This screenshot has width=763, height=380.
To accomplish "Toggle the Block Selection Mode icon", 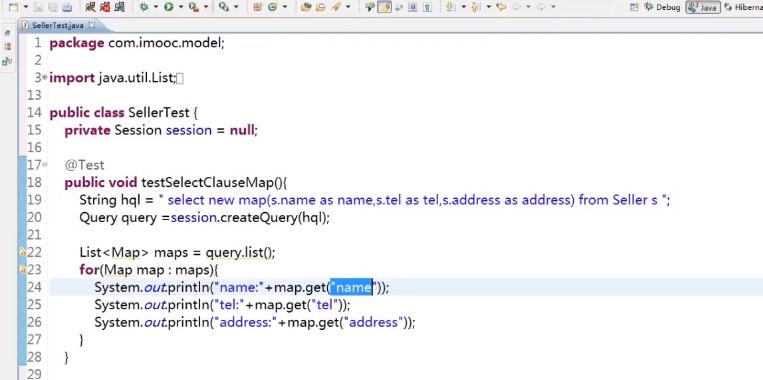I will point(413,7).
